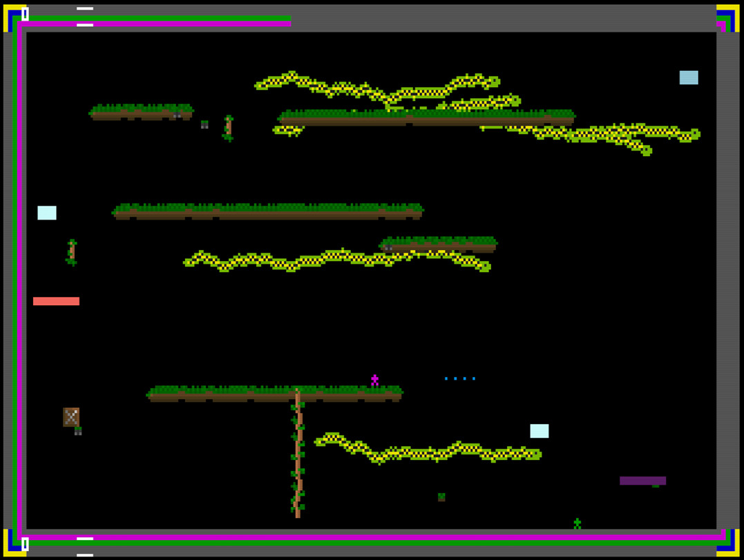Select the wooden crate with X mark

tap(71, 417)
